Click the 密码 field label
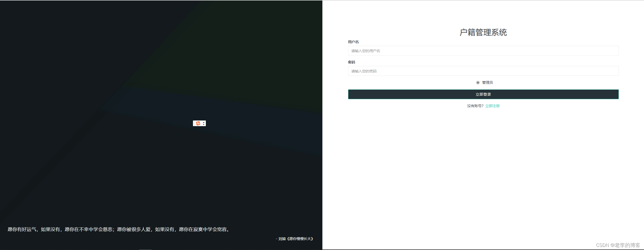Image resolution: width=644 pixels, height=250 pixels. pyautogui.click(x=351, y=62)
